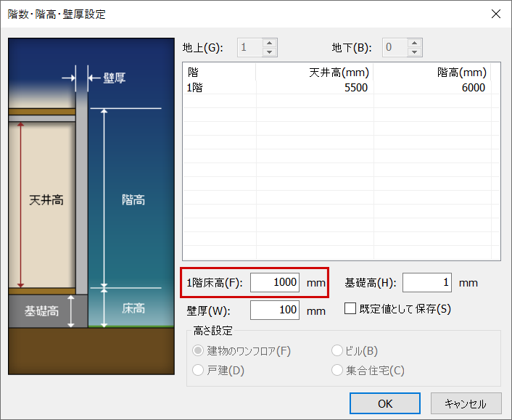Increase the 地下(B) floor count
The height and width of the screenshot is (420, 512).
pyautogui.click(x=414, y=43)
